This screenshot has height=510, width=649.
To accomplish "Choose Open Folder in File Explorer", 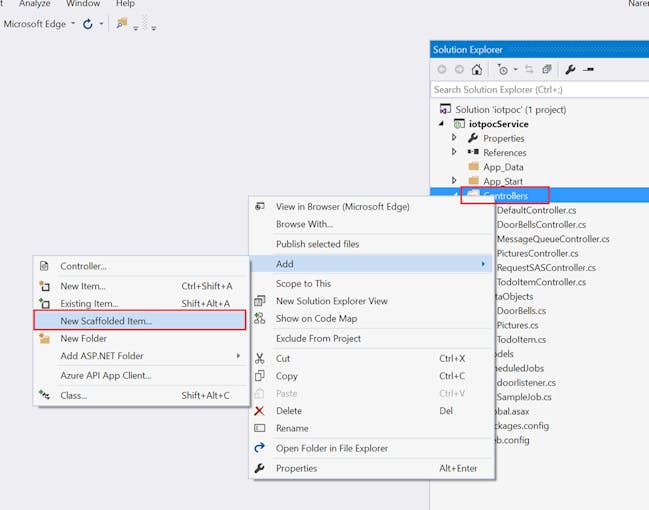I will coord(371,448).
